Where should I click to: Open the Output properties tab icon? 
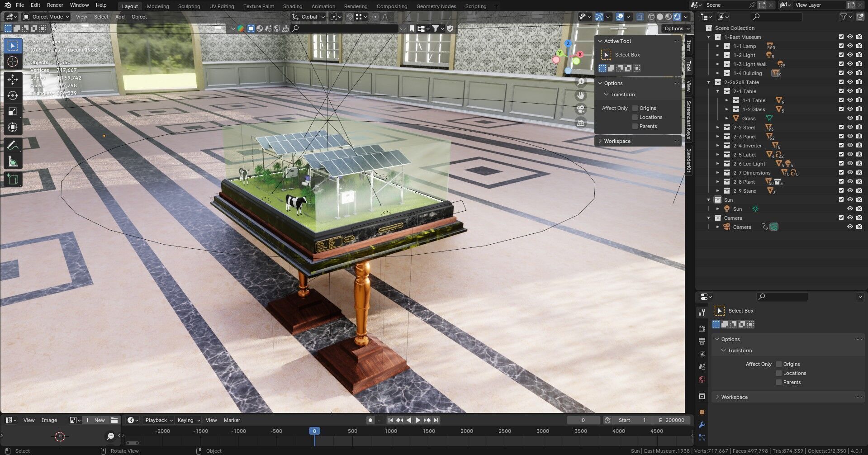point(702,341)
